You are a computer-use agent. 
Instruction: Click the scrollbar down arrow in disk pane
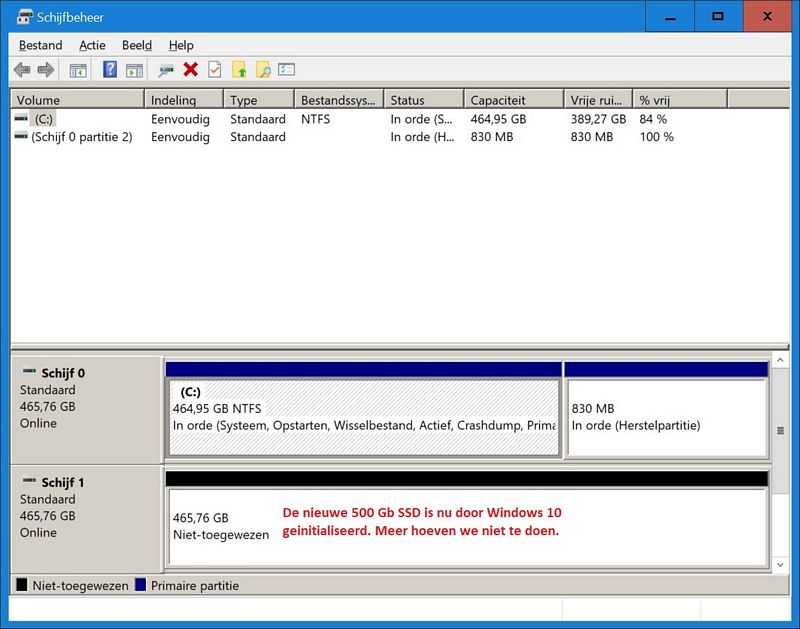coord(780,565)
